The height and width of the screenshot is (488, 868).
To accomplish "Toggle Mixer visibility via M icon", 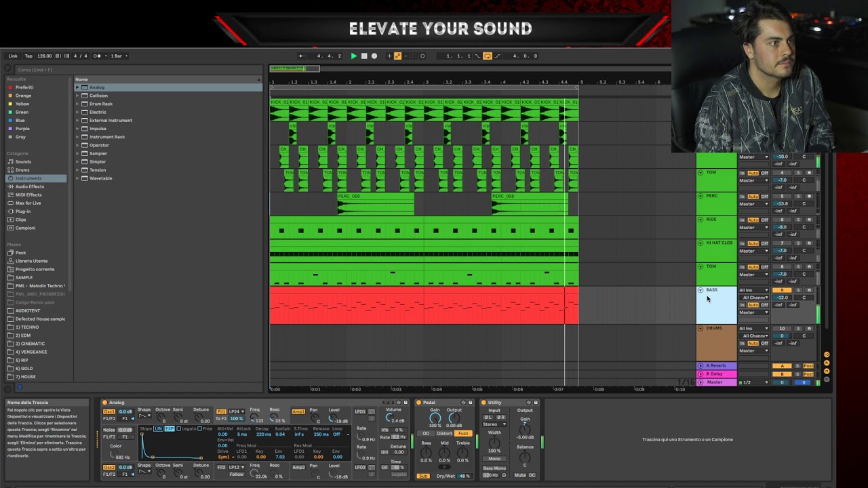I will pyautogui.click(x=827, y=371).
